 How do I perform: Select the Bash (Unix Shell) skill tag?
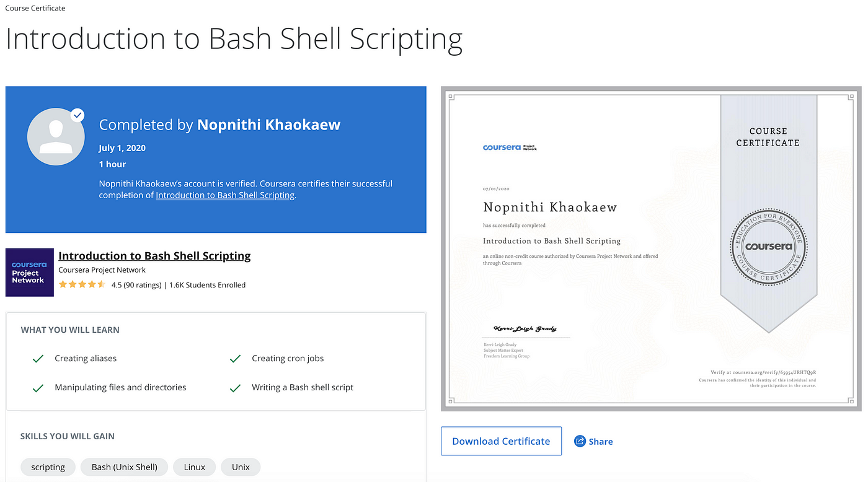click(125, 467)
